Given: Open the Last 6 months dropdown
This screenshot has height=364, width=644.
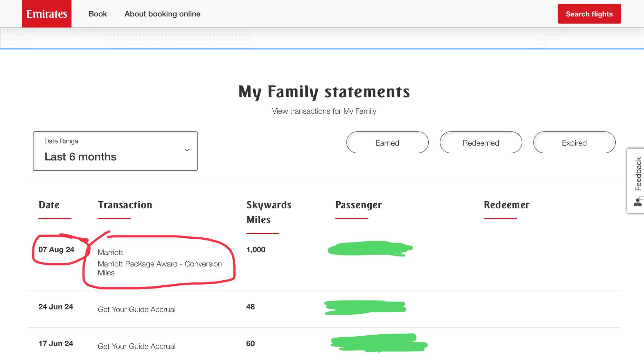Looking at the screenshot, I should 81,157.
